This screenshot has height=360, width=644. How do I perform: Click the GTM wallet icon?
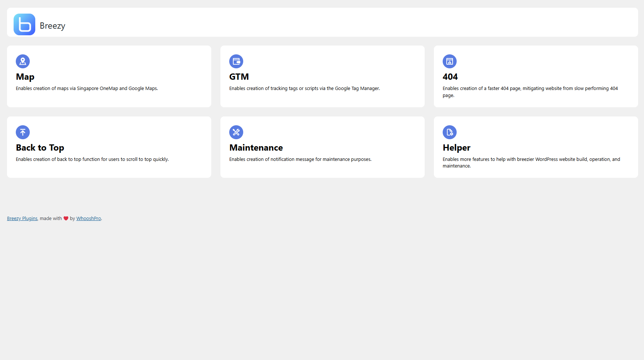click(236, 61)
